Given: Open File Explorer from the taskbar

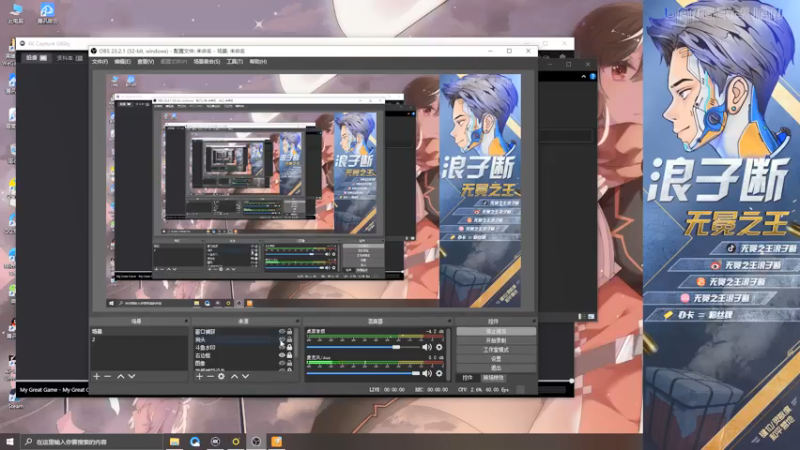Looking at the screenshot, I should tap(174, 442).
